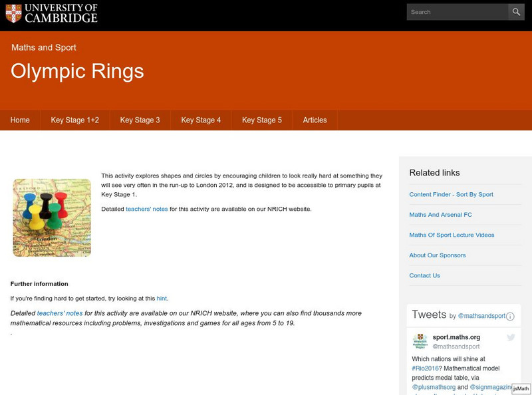Open the Olympic pins map thumbnail

(x=52, y=217)
